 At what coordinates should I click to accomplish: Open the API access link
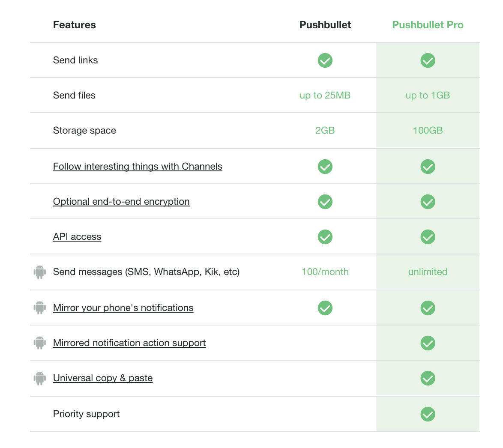[77, 236]
